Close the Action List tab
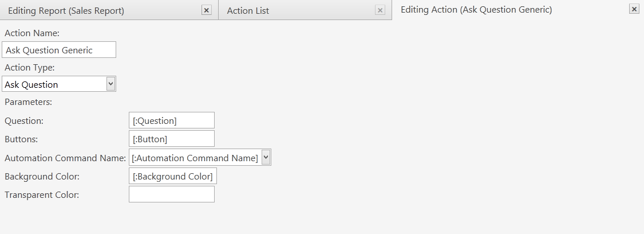The height and width of the screenshot is (234, 644). (380, 10)
